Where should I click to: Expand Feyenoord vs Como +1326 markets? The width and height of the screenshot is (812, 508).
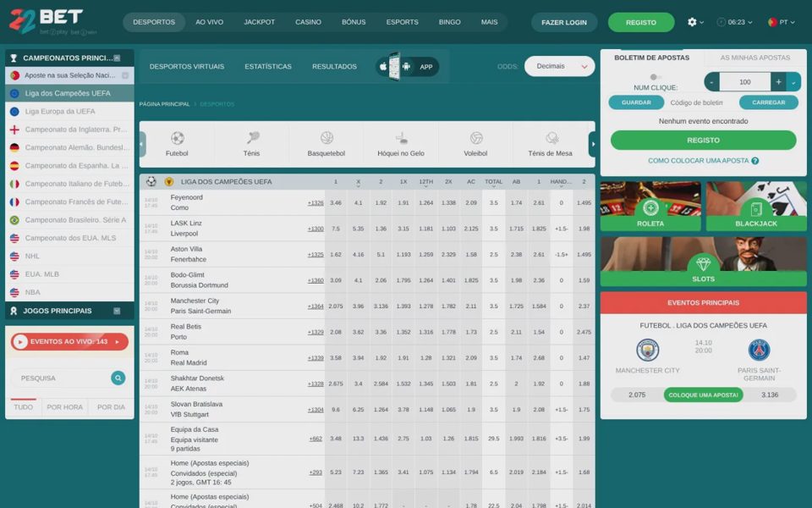[x=315, y=202]
